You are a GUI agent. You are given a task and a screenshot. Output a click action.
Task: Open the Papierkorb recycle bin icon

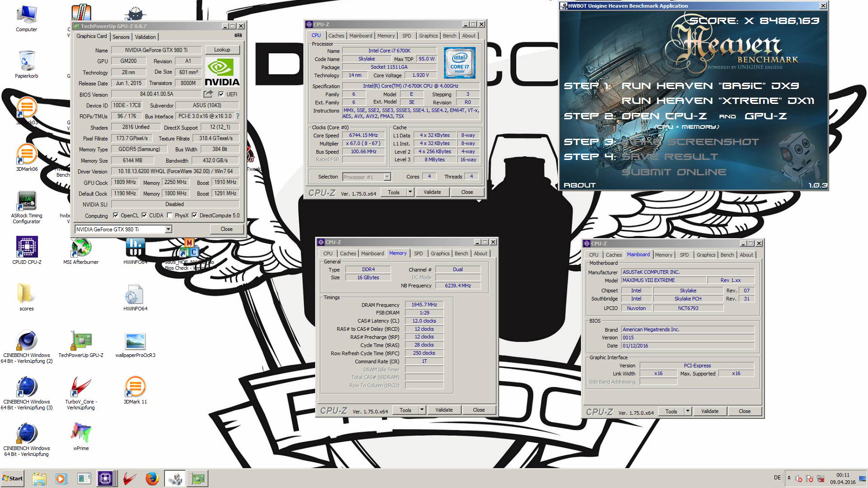point(27,64)
